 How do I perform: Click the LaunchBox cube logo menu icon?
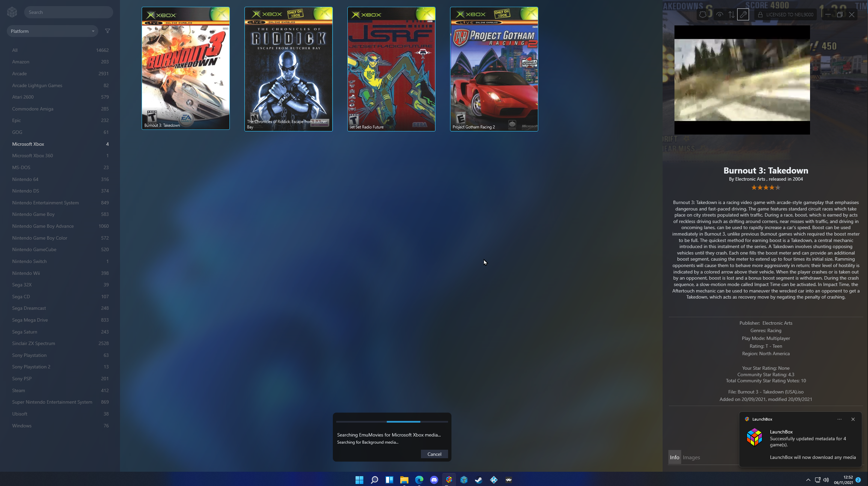coord(12,12)
